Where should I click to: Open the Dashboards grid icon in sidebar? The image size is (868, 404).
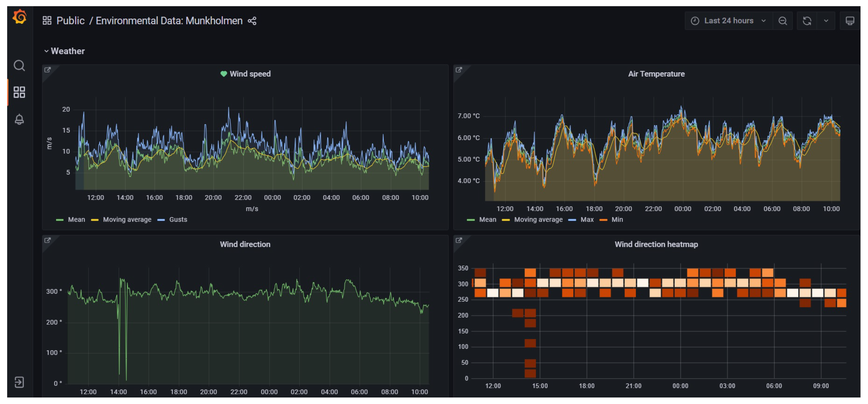pyautogui.click(x=19, y=92)
